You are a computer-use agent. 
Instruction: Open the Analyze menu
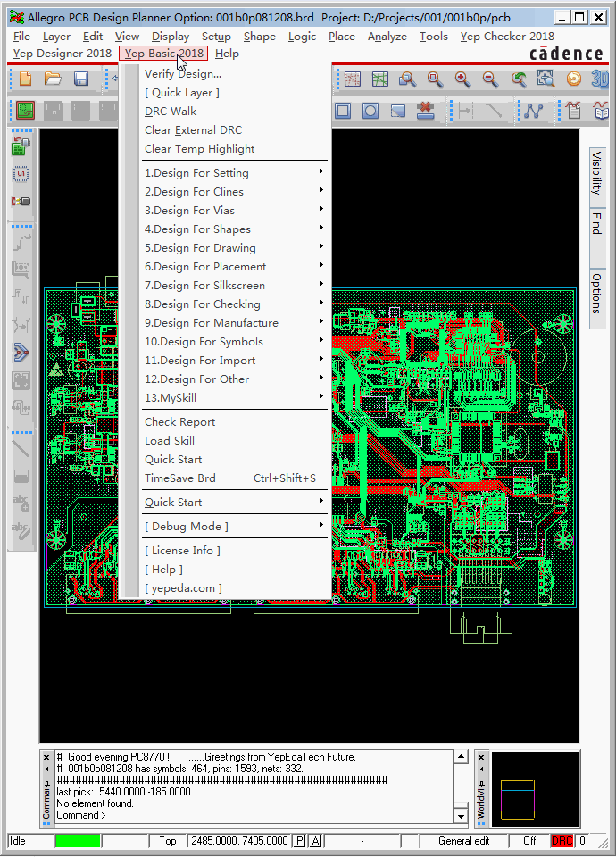coord(387,37)
